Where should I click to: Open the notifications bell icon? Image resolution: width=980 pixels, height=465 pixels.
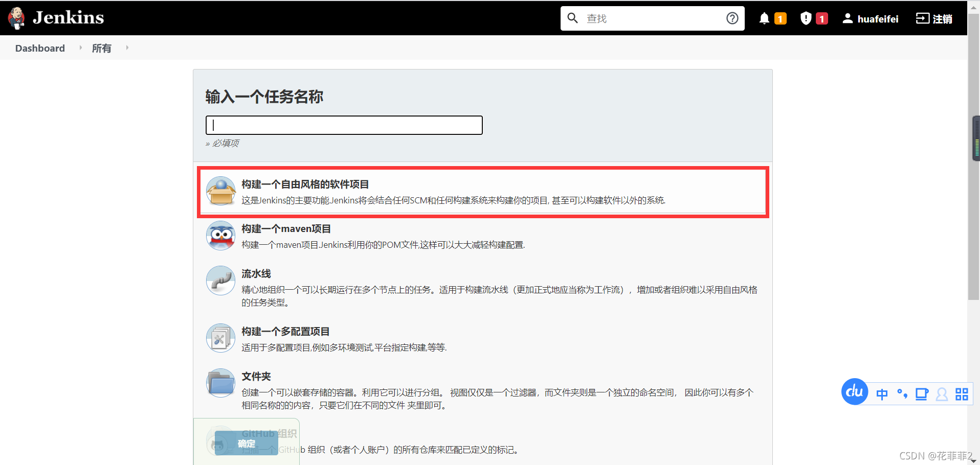click(x=764, y=18)
